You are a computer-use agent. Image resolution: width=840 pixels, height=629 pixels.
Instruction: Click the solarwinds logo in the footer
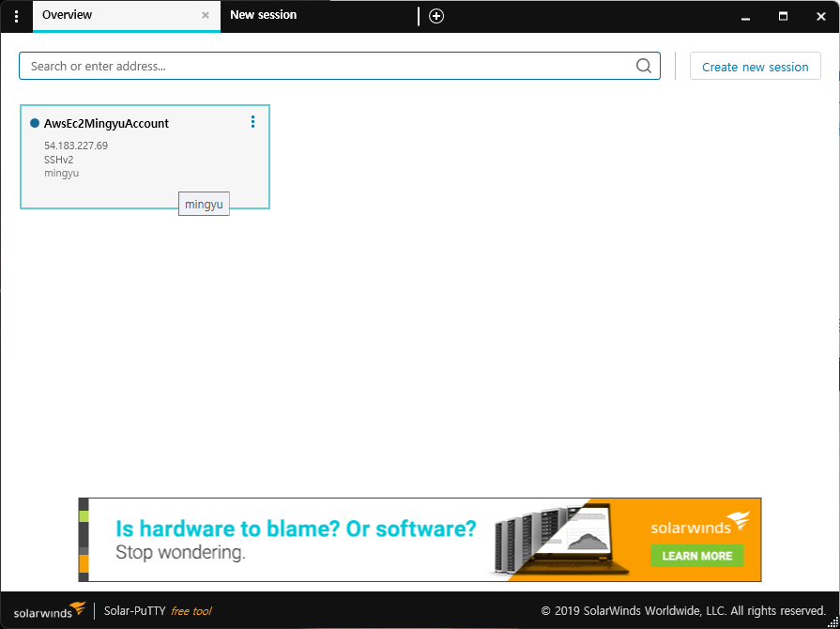50,610
